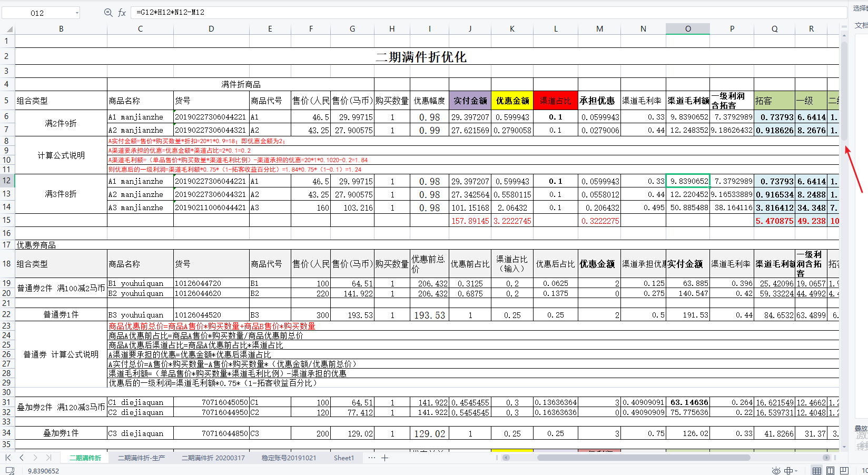Switch to page layout view icon

(831, 470)
